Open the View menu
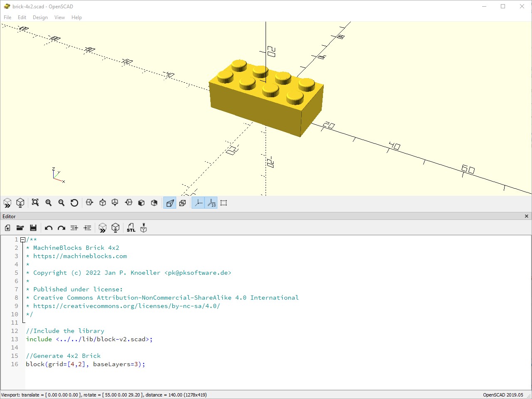 [x=59, y=17]
